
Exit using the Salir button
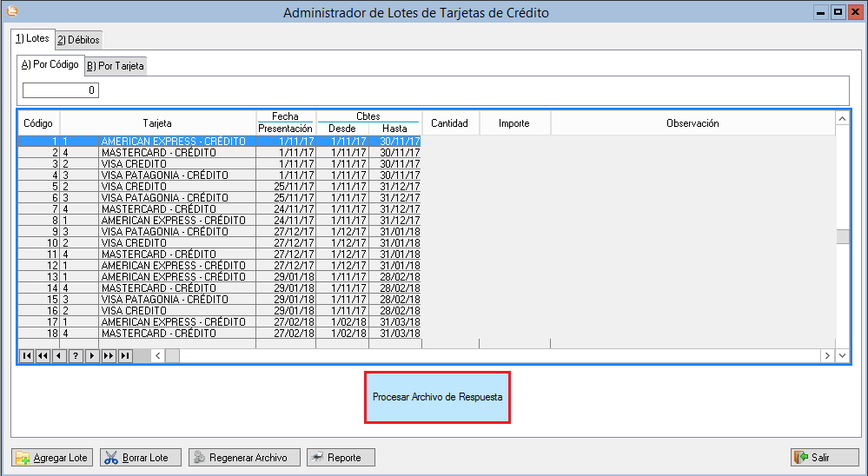click(823, 458)
